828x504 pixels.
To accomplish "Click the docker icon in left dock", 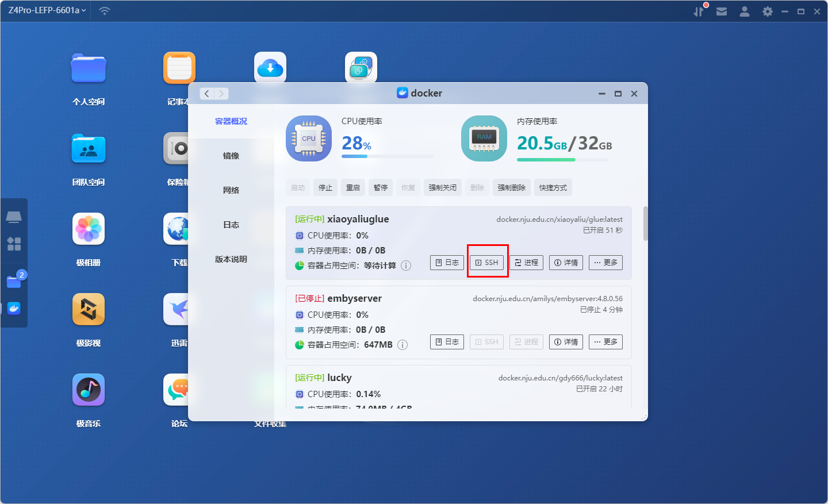I will 14,309.
